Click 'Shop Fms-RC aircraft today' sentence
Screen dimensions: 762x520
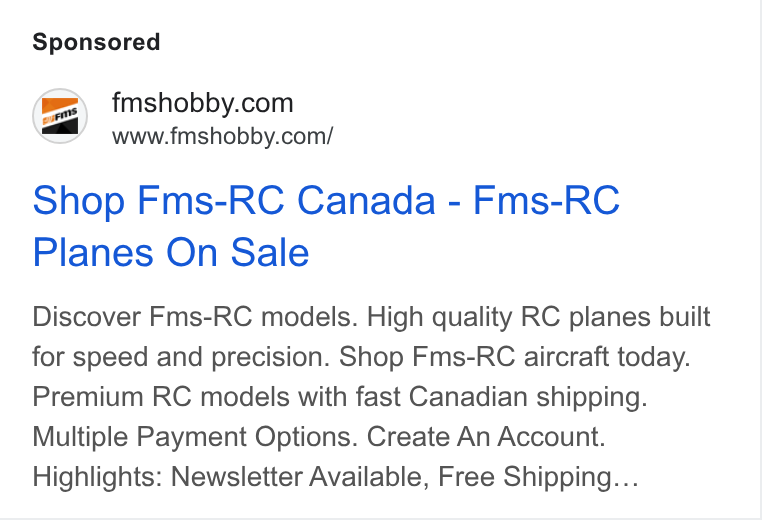pos(515,357)
